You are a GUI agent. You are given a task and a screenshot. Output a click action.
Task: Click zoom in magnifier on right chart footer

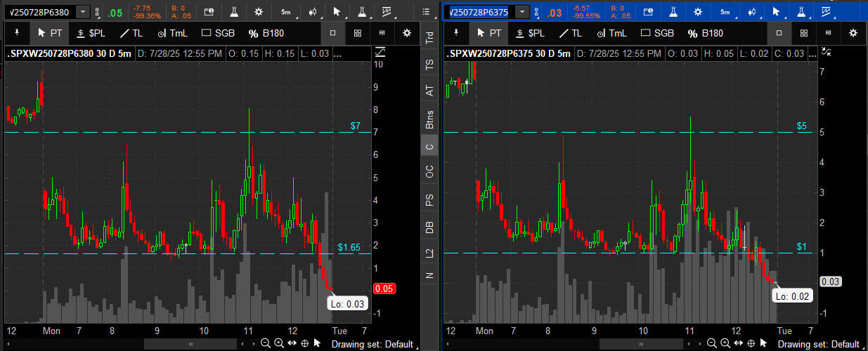click(725, 343)
